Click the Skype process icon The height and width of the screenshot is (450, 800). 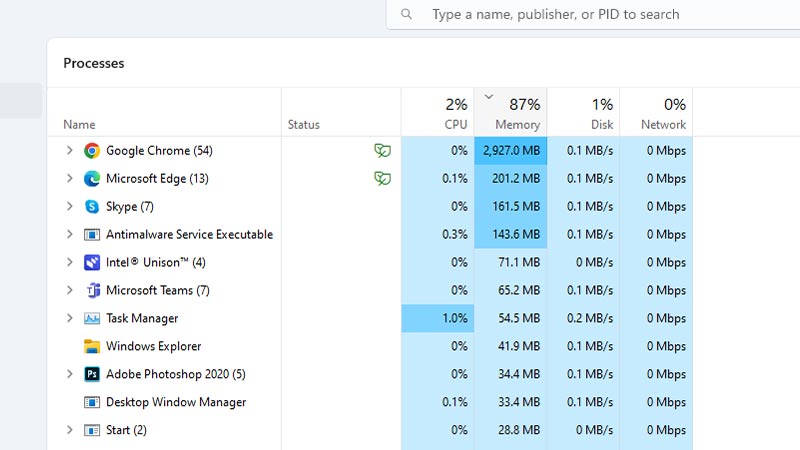92,207
